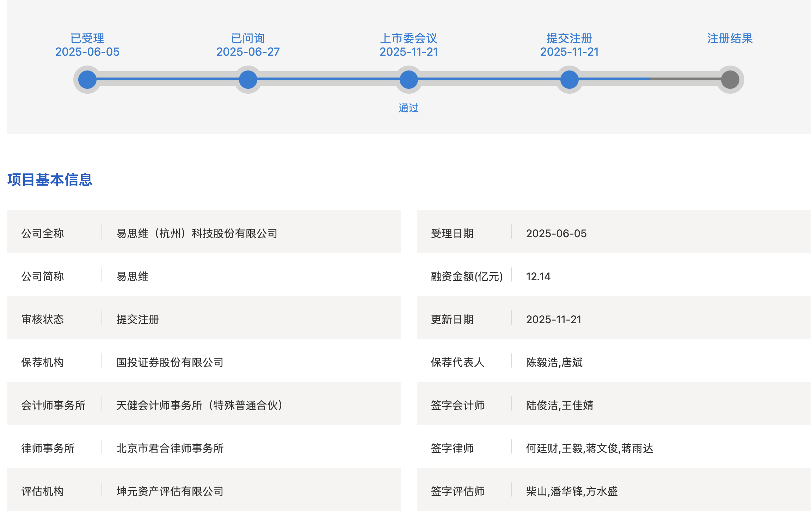Expand the 保荐机构 row details
The image size is (812, 518).
click(43, 362)
